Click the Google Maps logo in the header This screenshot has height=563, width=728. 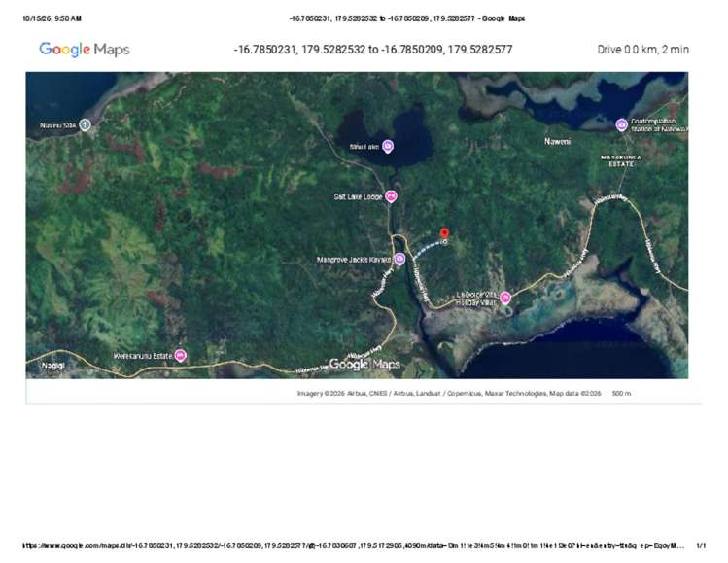pyautogui.click(x=84, y=50)
